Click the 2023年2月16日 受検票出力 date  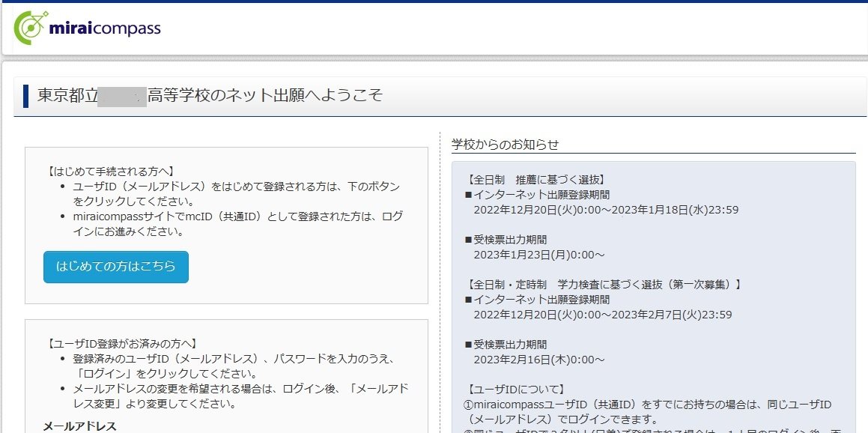click(538, 360)
